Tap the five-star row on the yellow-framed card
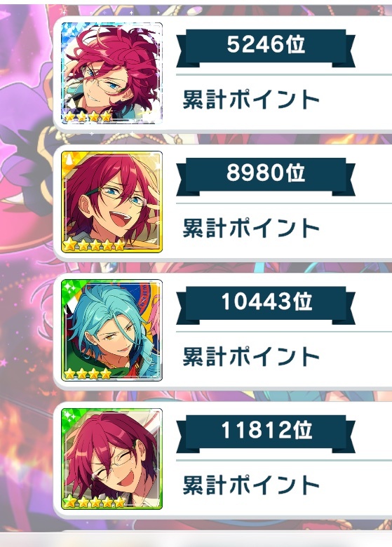Screen dimensions: 392x547 [x=94, y=245]
